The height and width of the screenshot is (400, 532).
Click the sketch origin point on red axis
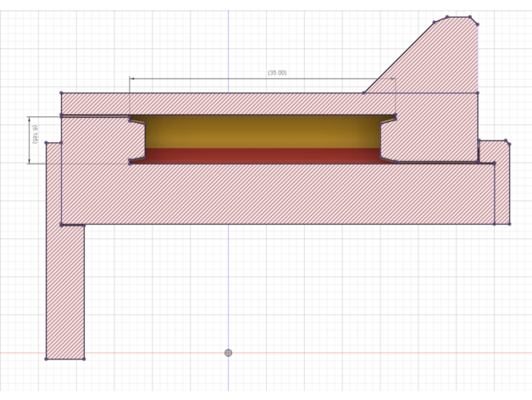pyautogui.click(x=228, y=353)
